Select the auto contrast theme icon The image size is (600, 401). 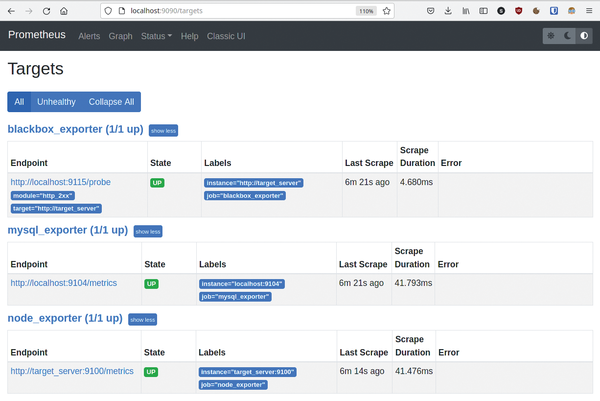pyautogui.click(x=584, y=36)
